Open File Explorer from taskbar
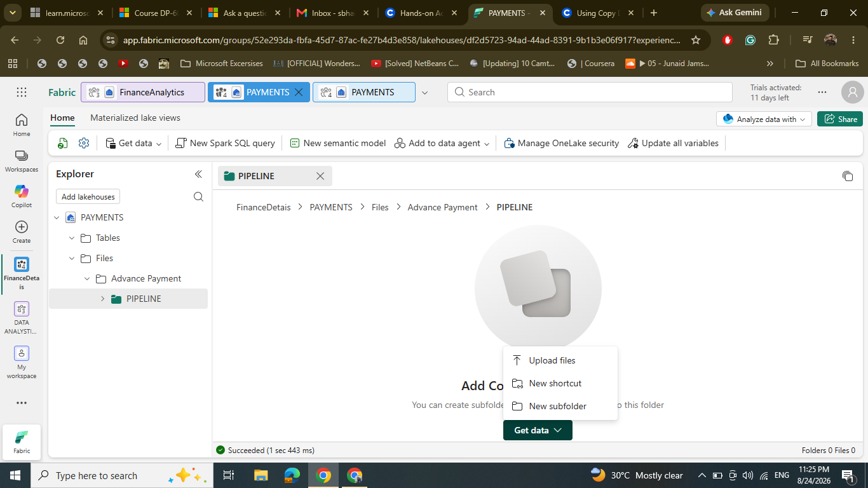This screenshot has width=868, height=488. (x=261, y=475)
